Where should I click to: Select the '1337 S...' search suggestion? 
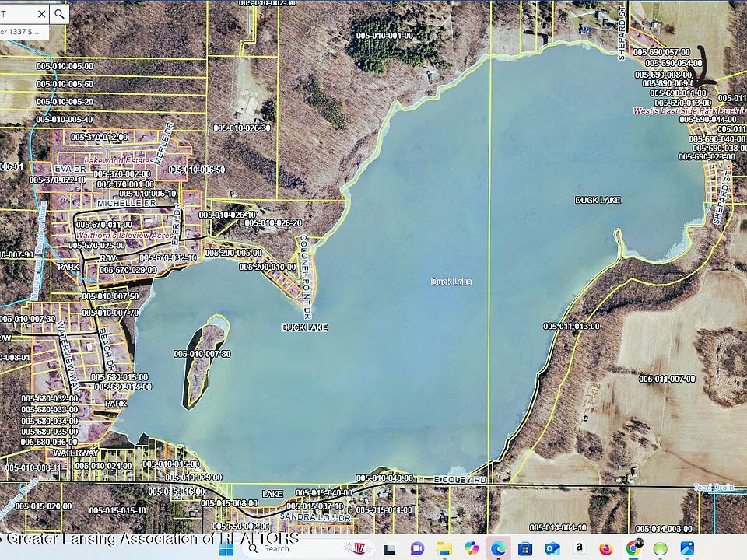pyautogui.click(x=22, y=32)
